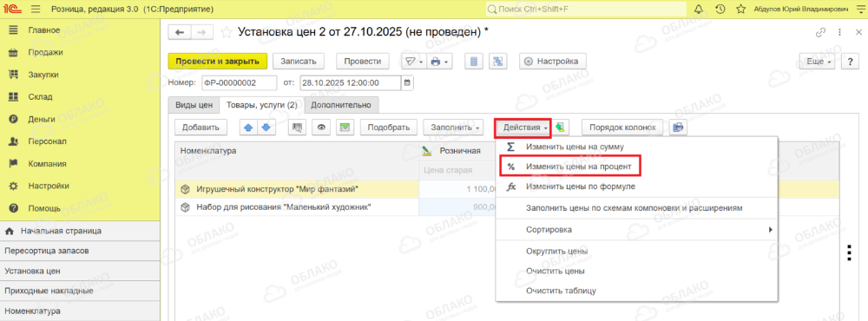Expand the Заполнить dropdown
The width and height of the screenshot is (868, 321).
[x=454, y=128]
